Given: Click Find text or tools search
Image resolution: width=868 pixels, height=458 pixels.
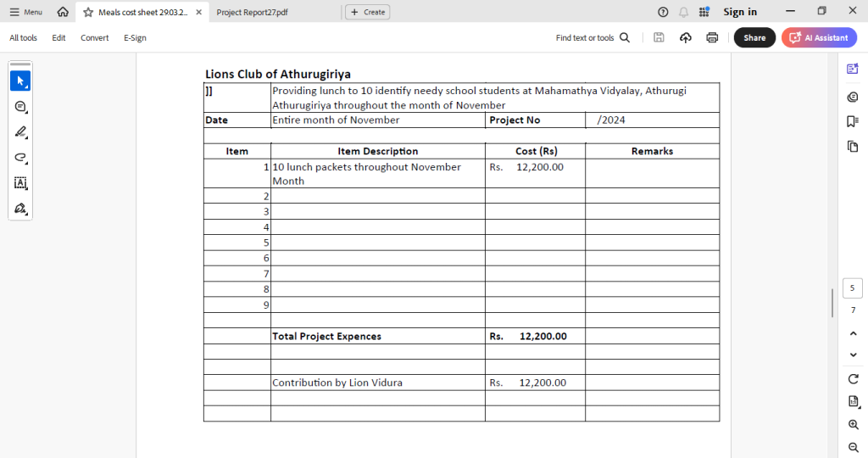Looking at the screenshot, I should [593, 37].
